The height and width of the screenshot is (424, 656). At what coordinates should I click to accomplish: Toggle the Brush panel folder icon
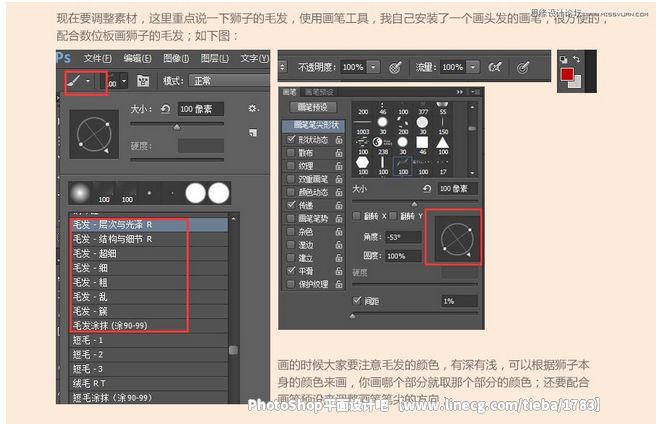coord(143,81)
